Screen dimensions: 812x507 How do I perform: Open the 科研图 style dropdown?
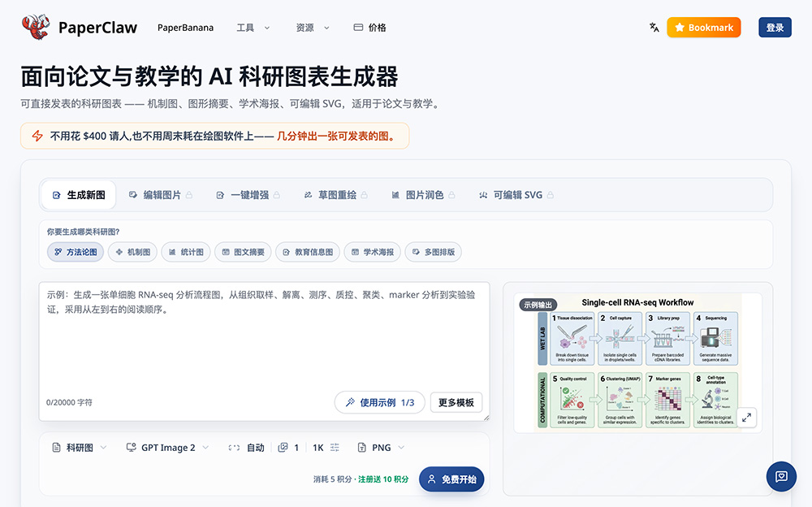[80, 448]
